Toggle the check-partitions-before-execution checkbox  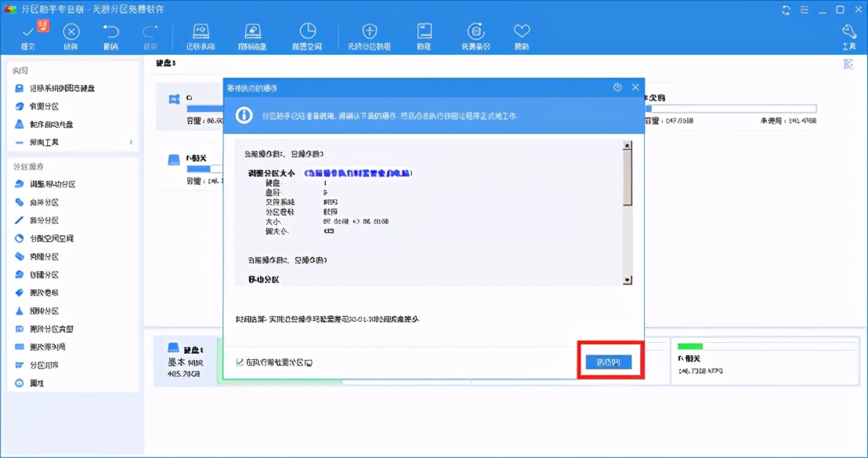[x=240, y=362]
